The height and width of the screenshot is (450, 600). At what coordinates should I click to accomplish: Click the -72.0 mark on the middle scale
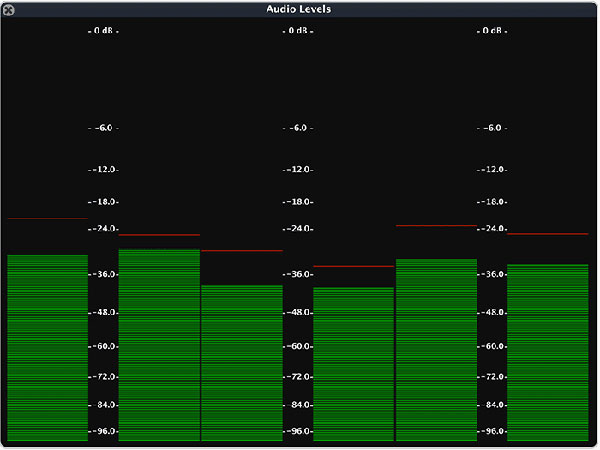[298, 377]
